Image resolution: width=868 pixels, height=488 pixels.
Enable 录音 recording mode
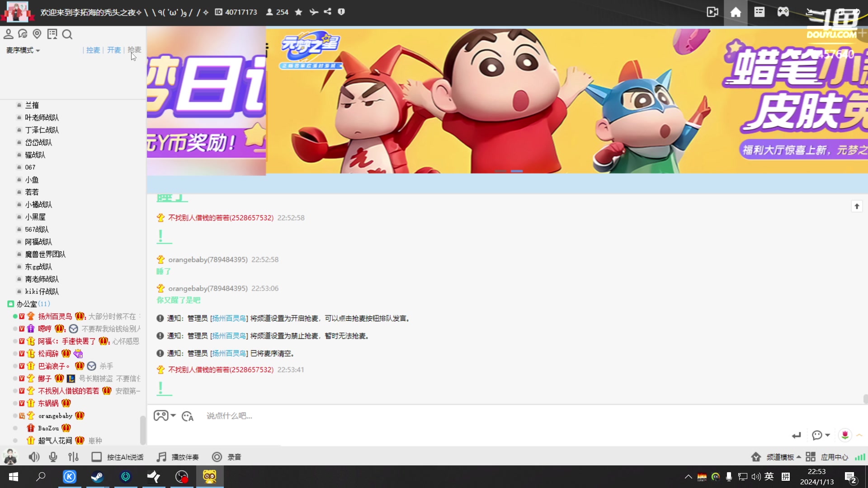[x=226, y=457]
